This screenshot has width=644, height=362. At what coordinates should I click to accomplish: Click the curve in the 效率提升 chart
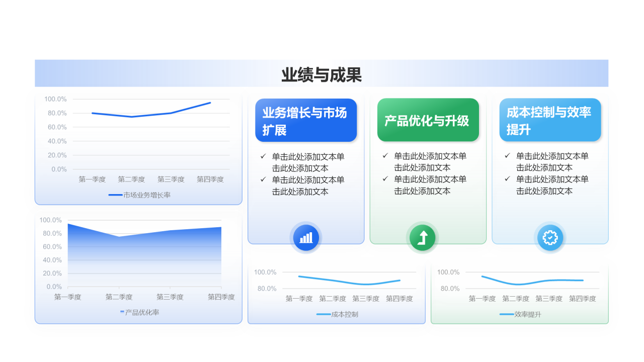pos(532,280)
